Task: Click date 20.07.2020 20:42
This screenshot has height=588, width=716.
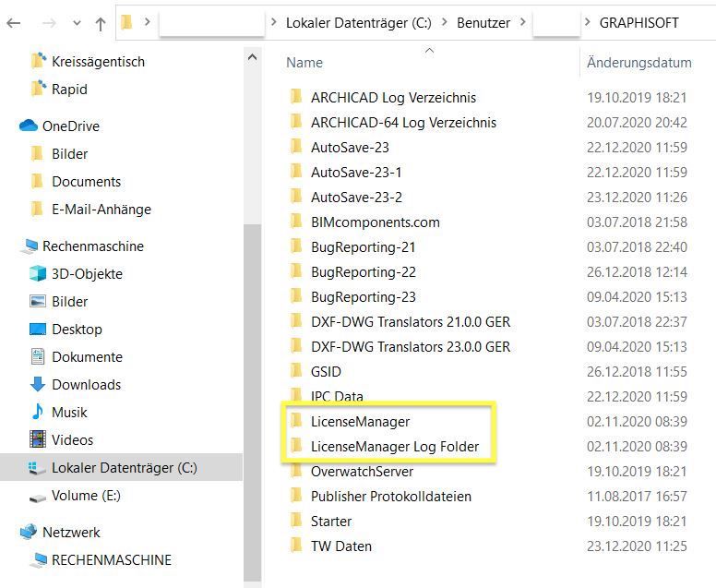Action: [637, 123]
